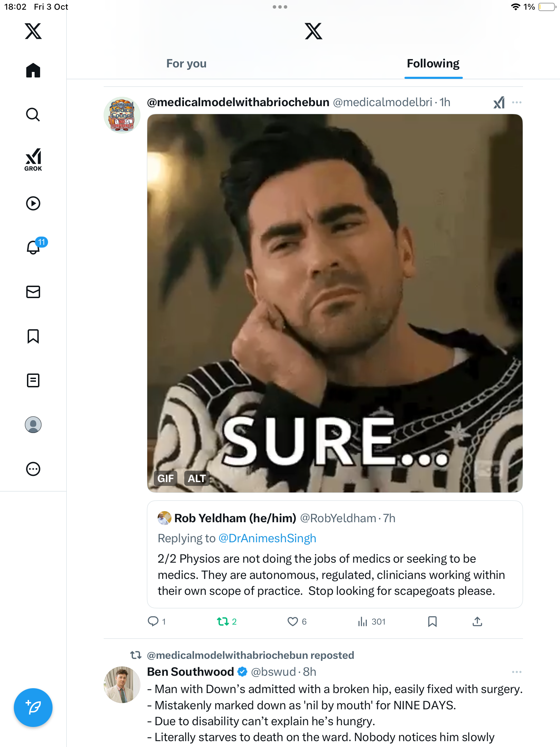The height and width of the screenshot is (747, 560).
Task: Open Notifications bell with 11 badge
Action: tap(34, 247)
